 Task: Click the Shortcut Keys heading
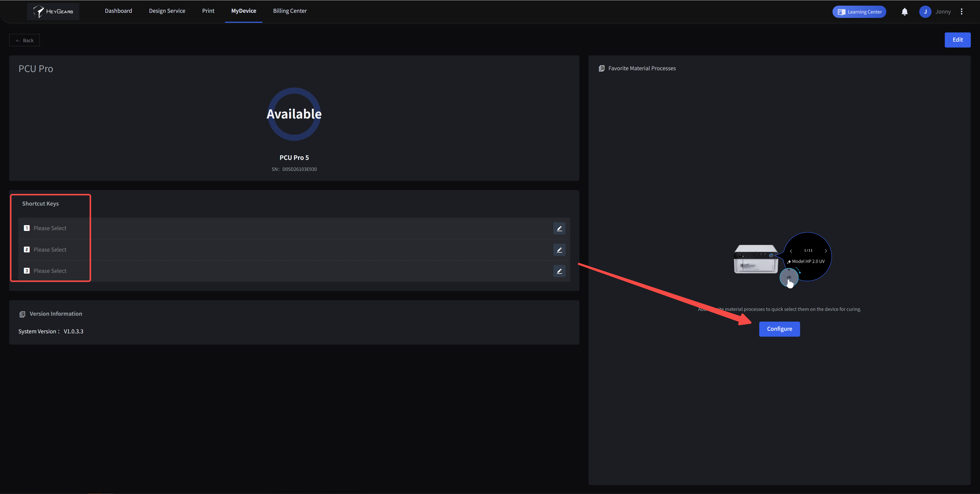tap(40, 204)
